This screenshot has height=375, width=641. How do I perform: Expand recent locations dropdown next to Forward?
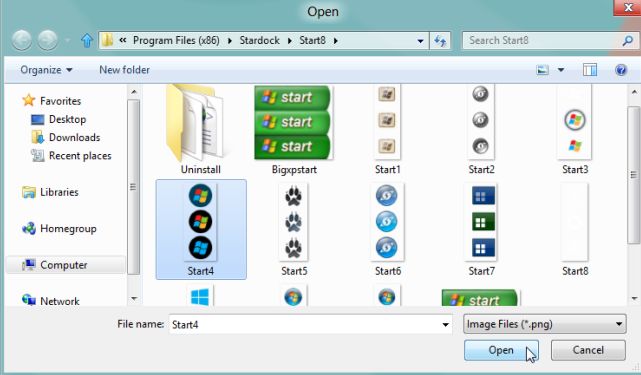click(x=67, y=40)
